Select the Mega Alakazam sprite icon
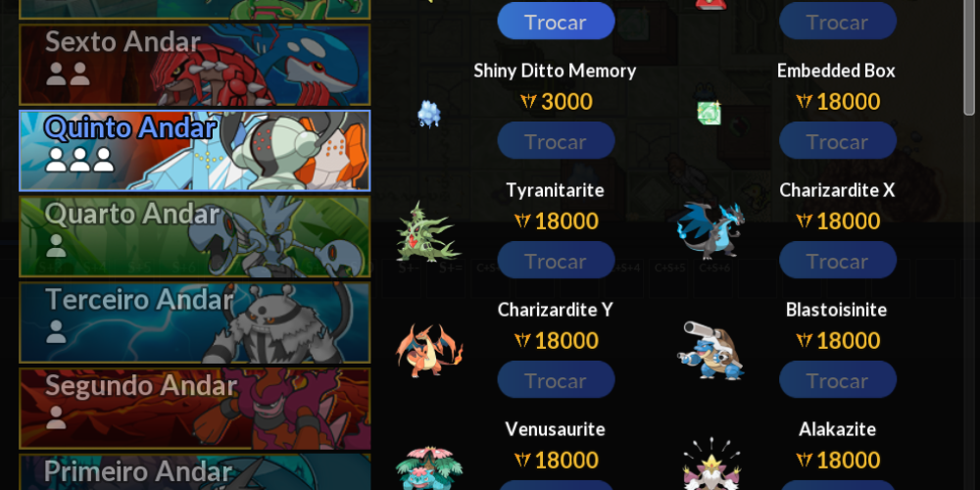Viewport: 980px width, 490px height. click(x=710, y=464)
